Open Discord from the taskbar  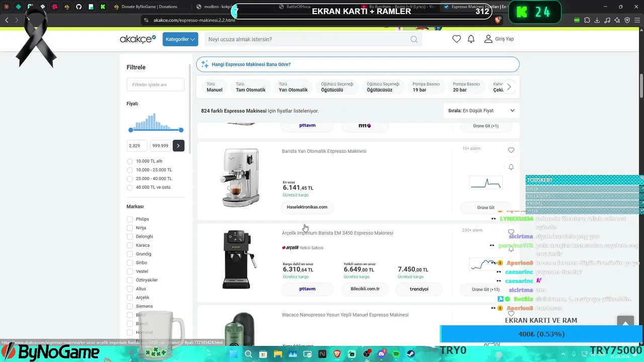381,354
